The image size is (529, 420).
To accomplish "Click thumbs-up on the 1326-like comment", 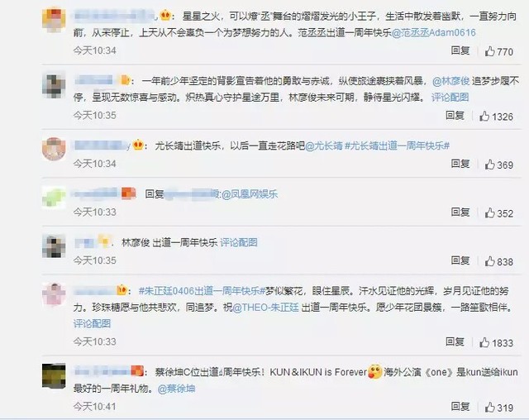I will [496, 117].
